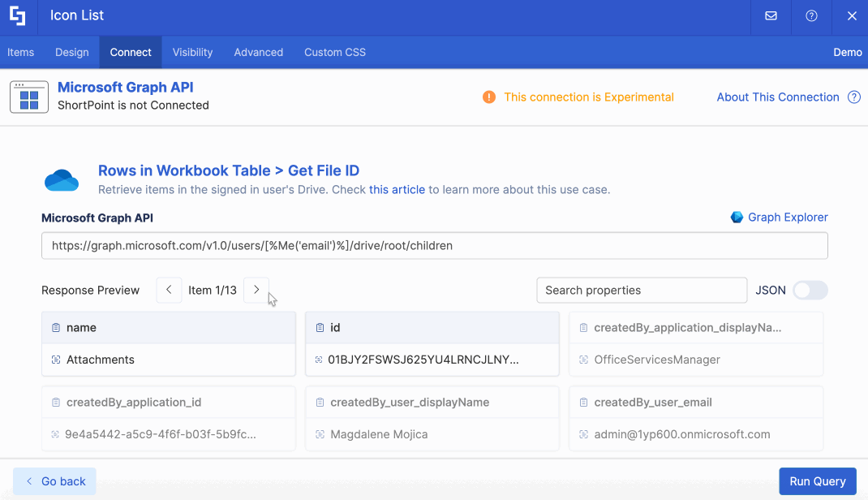The width and height of the screenshot is (868, 500).
Task: Select the Attachments value
Action: point(169,360)
